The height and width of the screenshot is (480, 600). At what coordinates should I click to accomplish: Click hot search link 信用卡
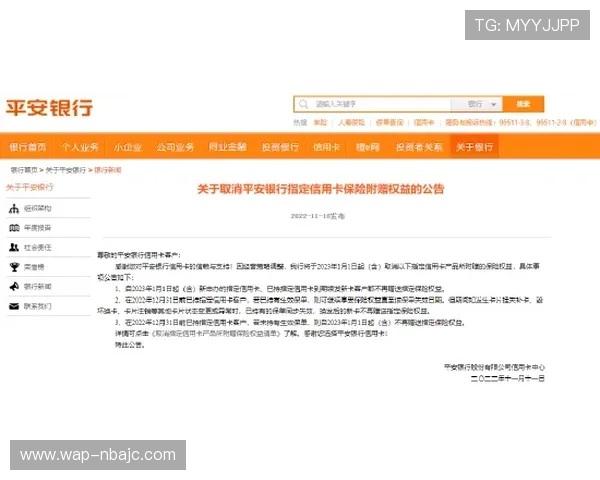coord(424,122)
